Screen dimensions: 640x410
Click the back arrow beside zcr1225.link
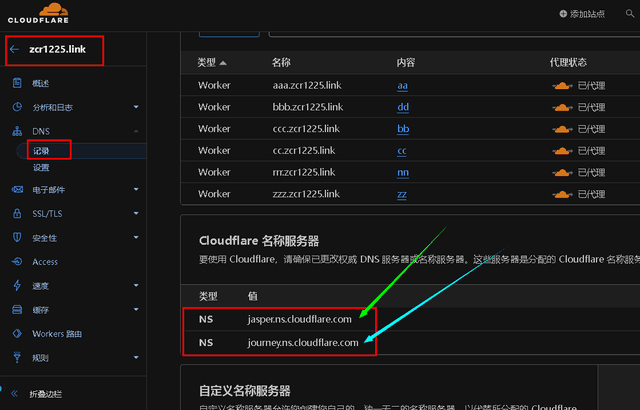coord(14,49)
